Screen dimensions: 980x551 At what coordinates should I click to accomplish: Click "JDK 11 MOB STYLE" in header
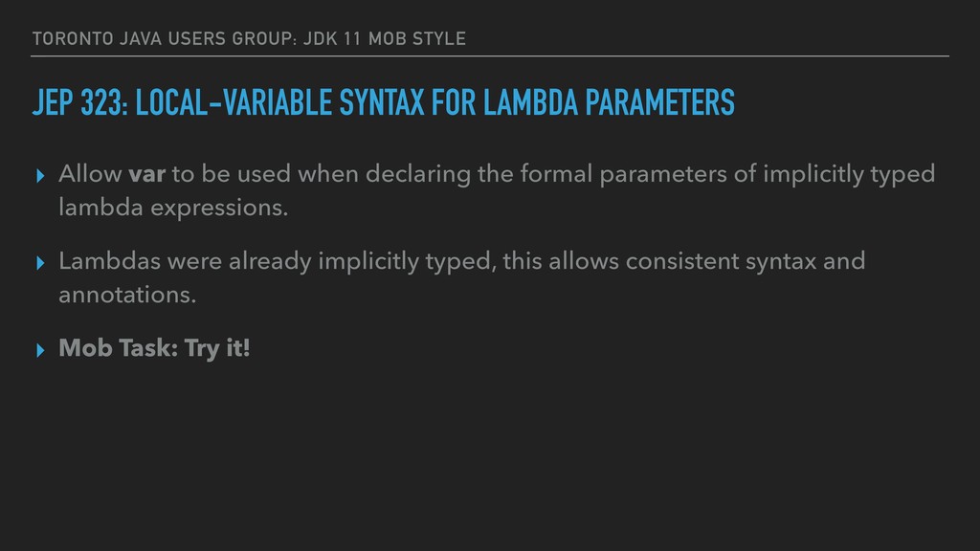(385, 38)
